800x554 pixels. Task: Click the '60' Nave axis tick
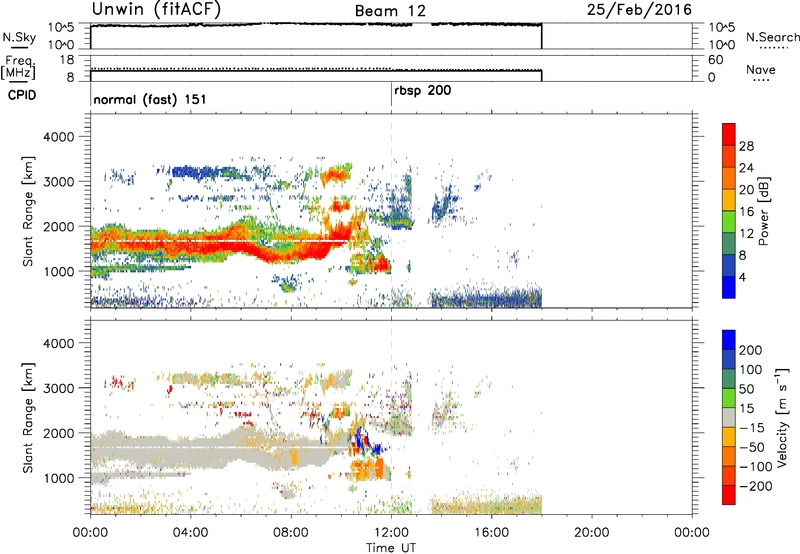tap(715, 60)
